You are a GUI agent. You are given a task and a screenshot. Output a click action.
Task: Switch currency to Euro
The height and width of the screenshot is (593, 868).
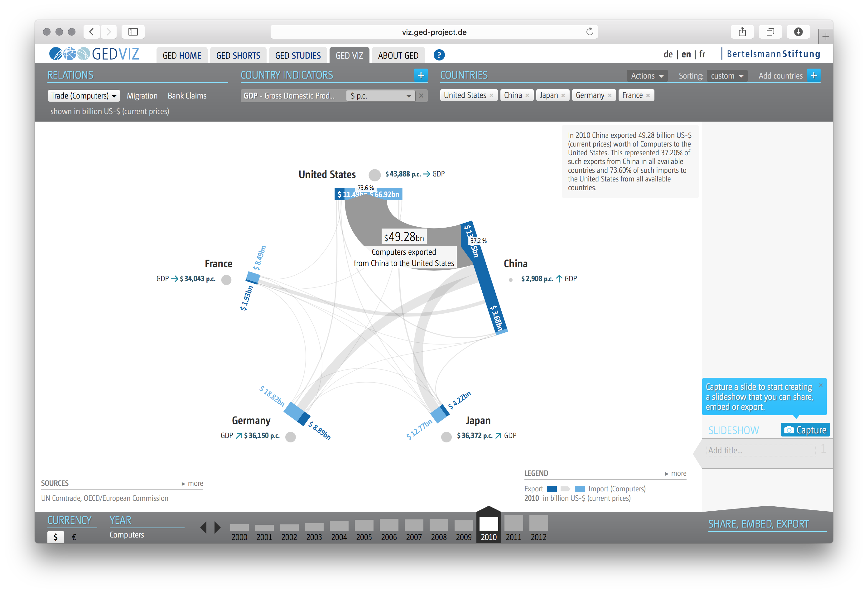point(74,537)
